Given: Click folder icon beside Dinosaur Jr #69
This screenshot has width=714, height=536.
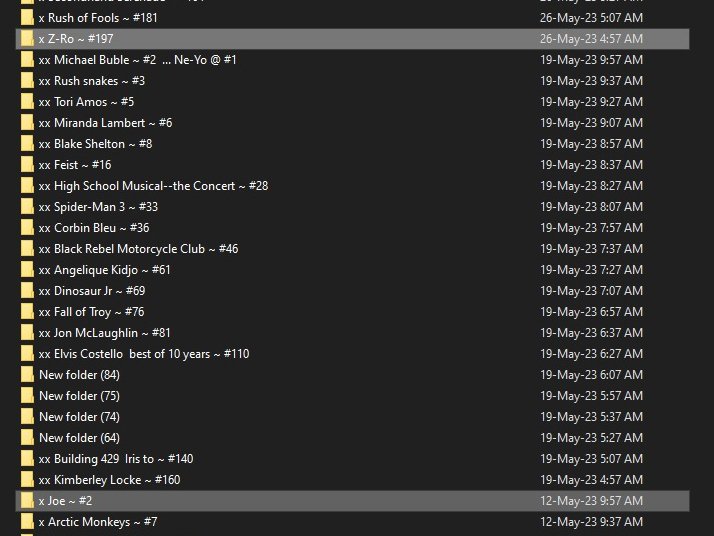Looking at the screenshot, I should (x=26, y=291).
